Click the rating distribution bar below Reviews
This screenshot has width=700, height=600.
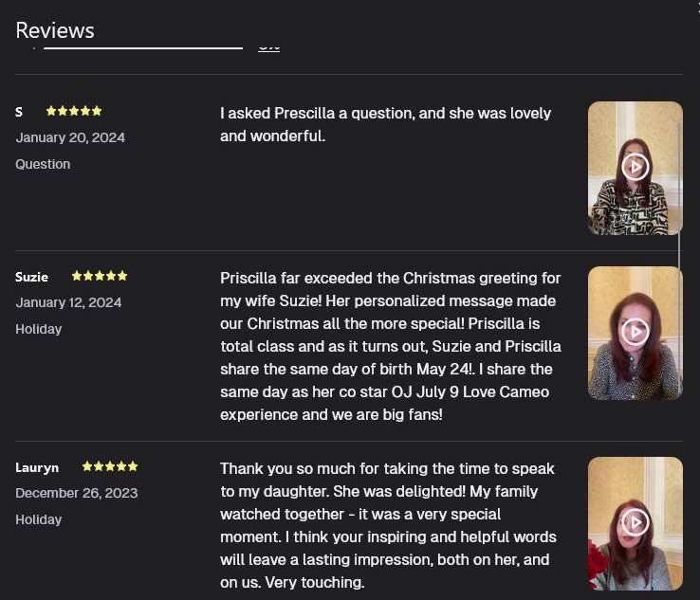143,47
